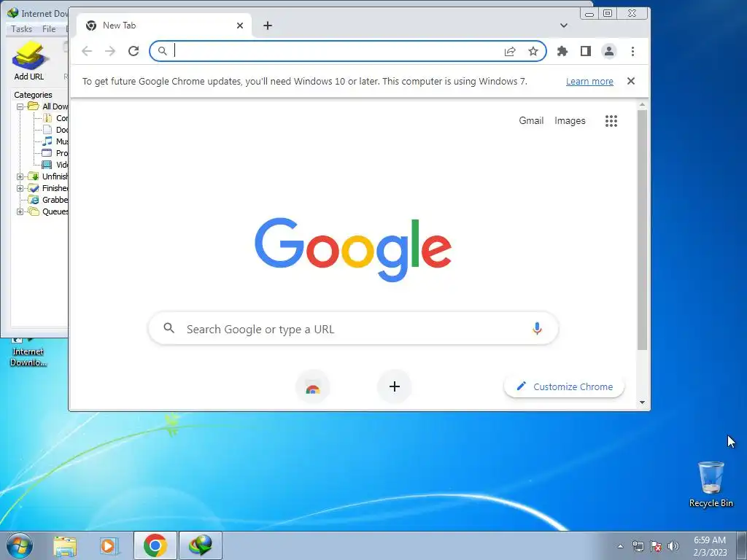Select the Documents category in IDM
Screen dimensions: 747x560
(x=55, y=130)
